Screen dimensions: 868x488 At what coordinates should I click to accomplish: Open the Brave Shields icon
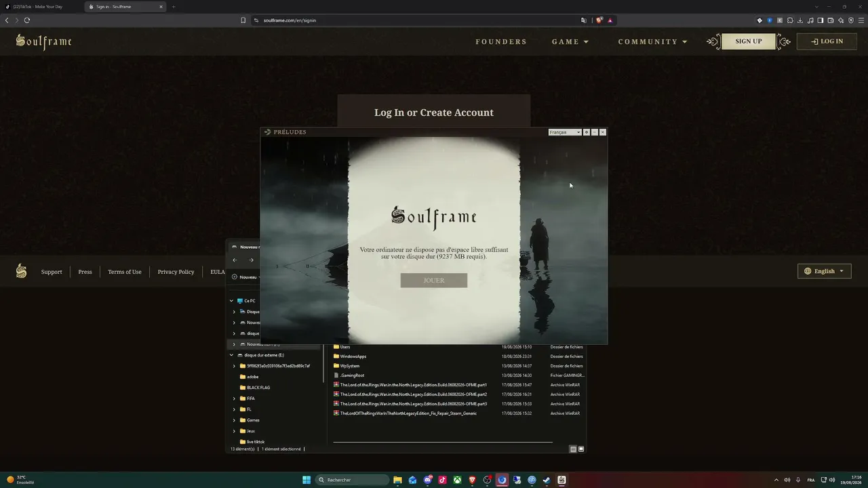click(x=599, y=20)
